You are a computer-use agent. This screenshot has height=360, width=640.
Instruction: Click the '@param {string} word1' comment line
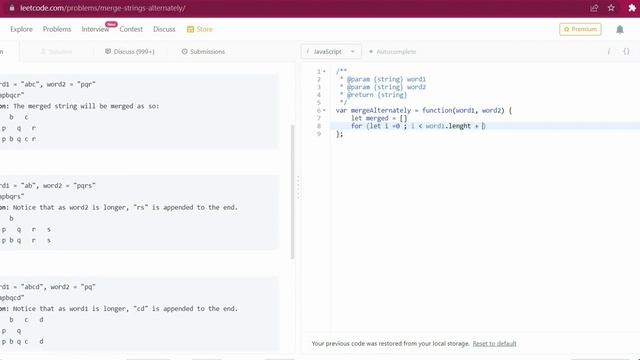click(x=383, y=80)
